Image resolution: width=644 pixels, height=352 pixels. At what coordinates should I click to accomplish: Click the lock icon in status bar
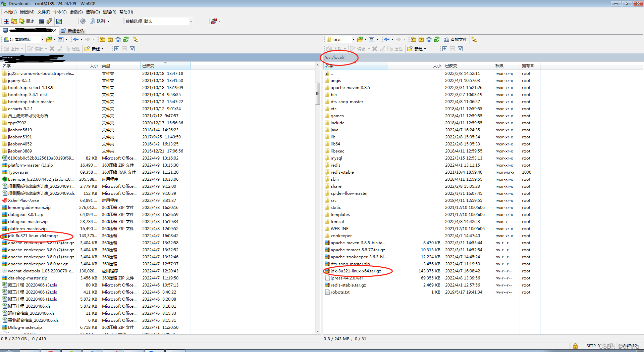click(575, 346)
